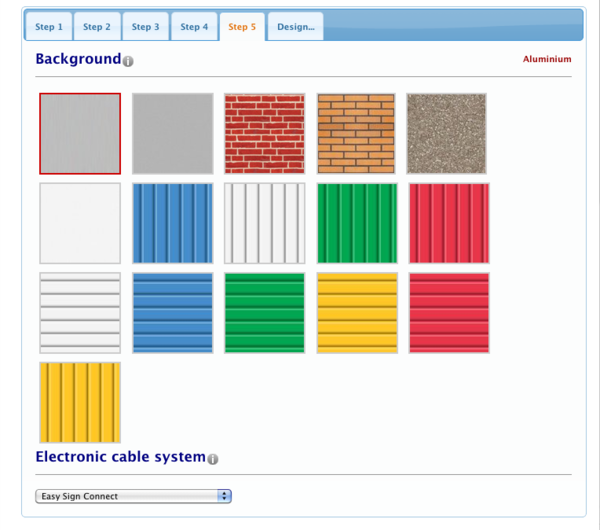Click the Electronic cable system heading
The width and height of the screenshot is (600, 530).
point(121,457)
